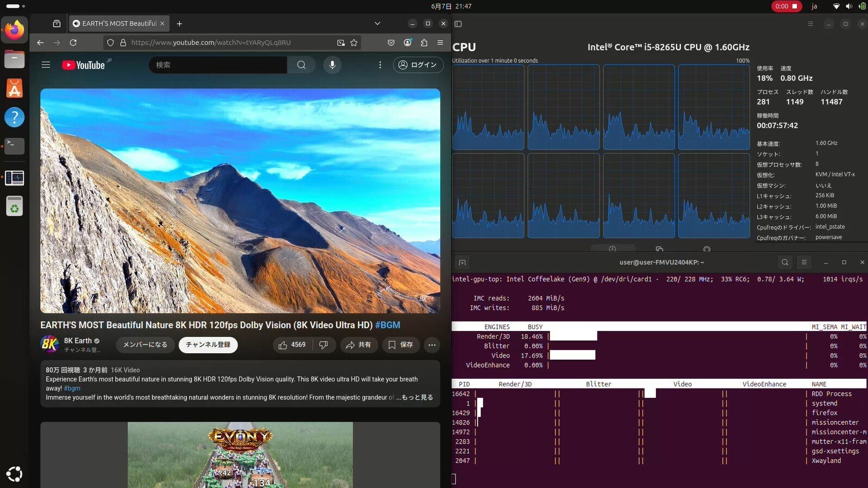Click the 保存 save button
868x488 pixels.
pyautogui.click(x=401, y=345)
